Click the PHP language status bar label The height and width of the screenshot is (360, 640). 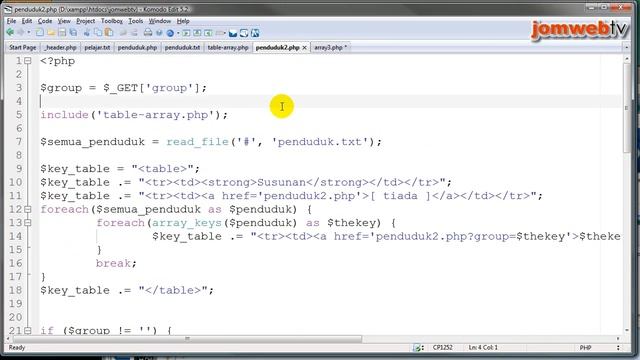(585, 348)
